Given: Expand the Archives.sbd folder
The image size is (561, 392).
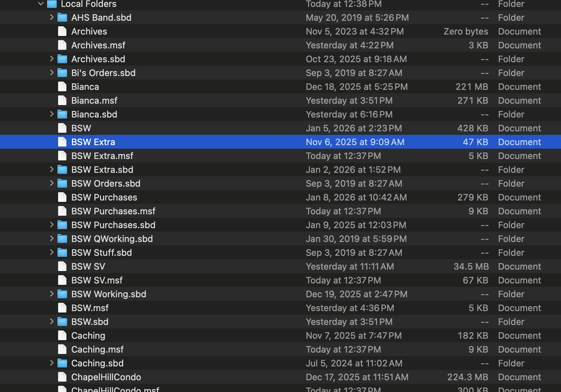Looking at the screenshot, I should click(x=52, y=59).
